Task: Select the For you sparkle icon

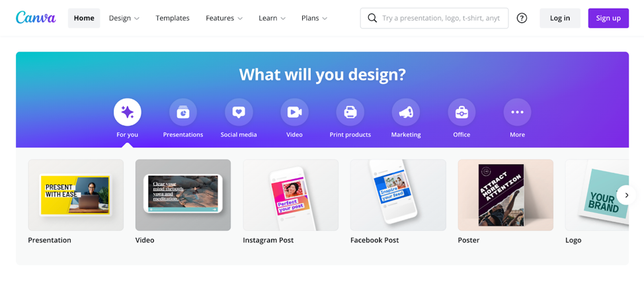Action: pos(128,112)
